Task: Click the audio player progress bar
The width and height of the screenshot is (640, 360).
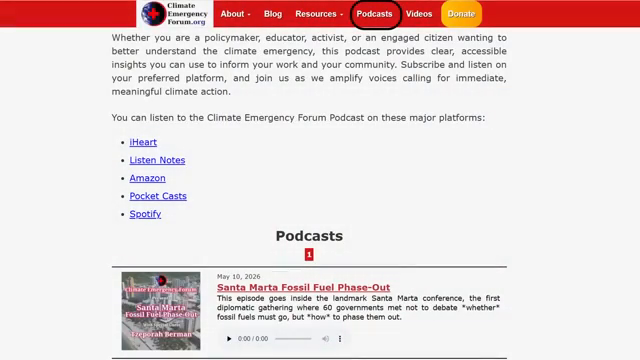Action: coord(293,339)
